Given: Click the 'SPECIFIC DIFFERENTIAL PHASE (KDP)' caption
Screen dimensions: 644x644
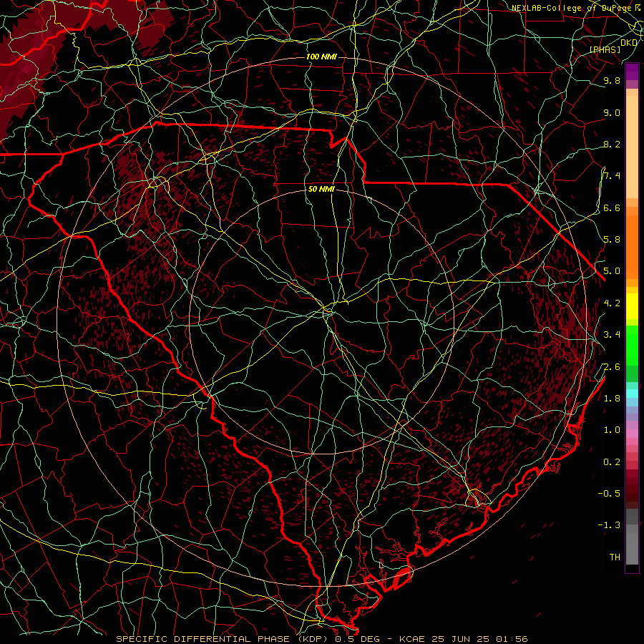Looking at the screenshot, I should tap(224, 639).
